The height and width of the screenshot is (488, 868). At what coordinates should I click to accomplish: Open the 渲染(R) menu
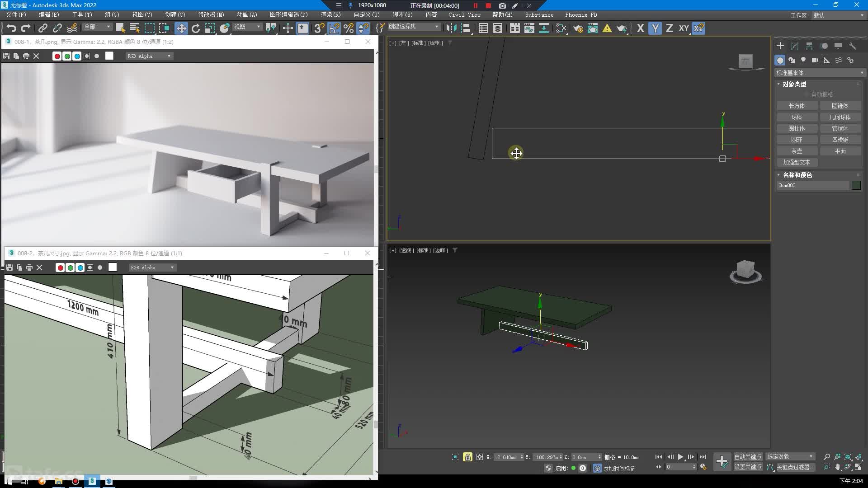(x=330, y=15)
